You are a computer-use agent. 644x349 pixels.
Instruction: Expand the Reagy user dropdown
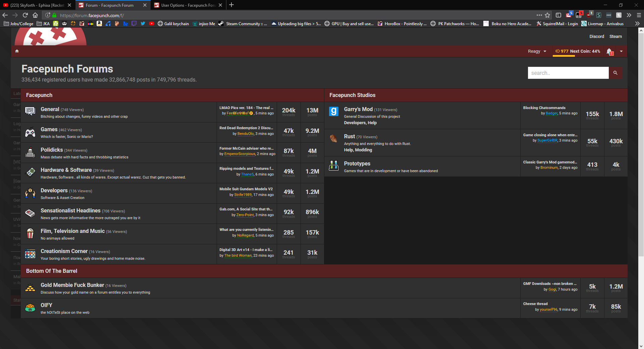point(537,51)
